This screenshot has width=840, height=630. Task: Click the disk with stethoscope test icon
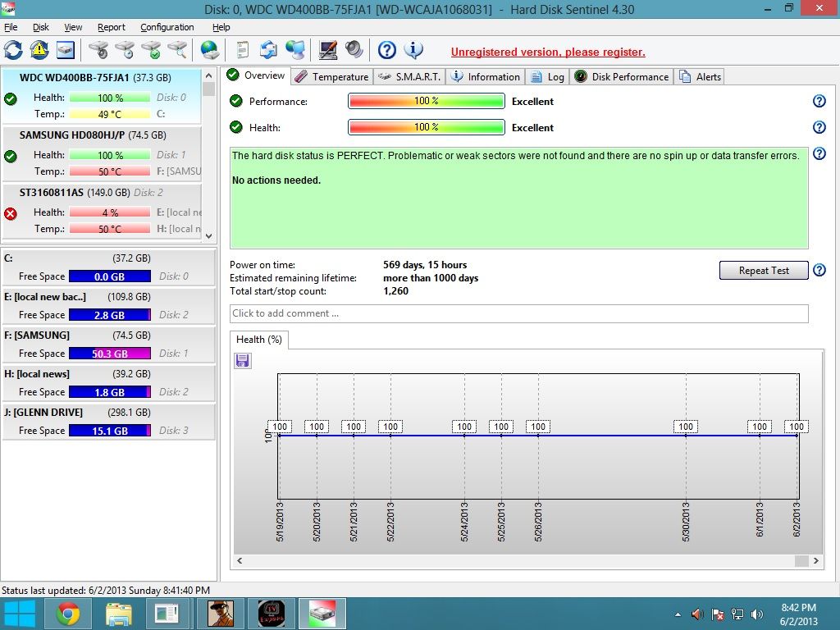(98, 50)
